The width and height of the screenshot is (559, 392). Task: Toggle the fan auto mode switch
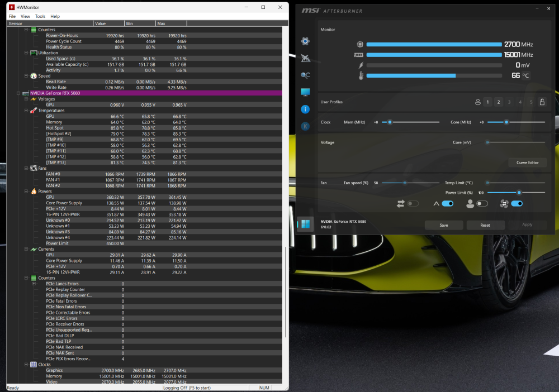(447, 204)
